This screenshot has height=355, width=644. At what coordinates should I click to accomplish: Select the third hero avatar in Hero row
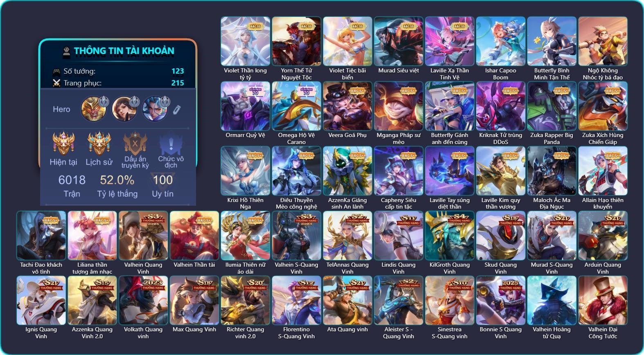tap(155, 109)
